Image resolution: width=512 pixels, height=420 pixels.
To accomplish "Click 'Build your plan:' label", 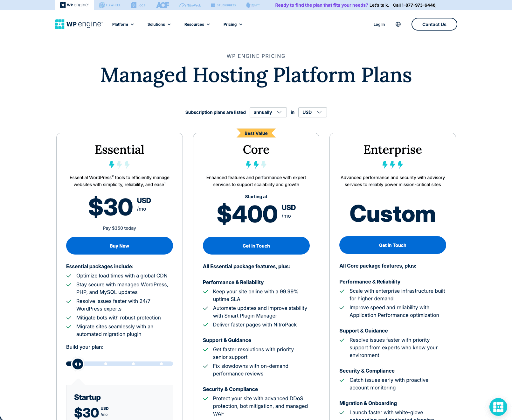I will click(85, 347).
